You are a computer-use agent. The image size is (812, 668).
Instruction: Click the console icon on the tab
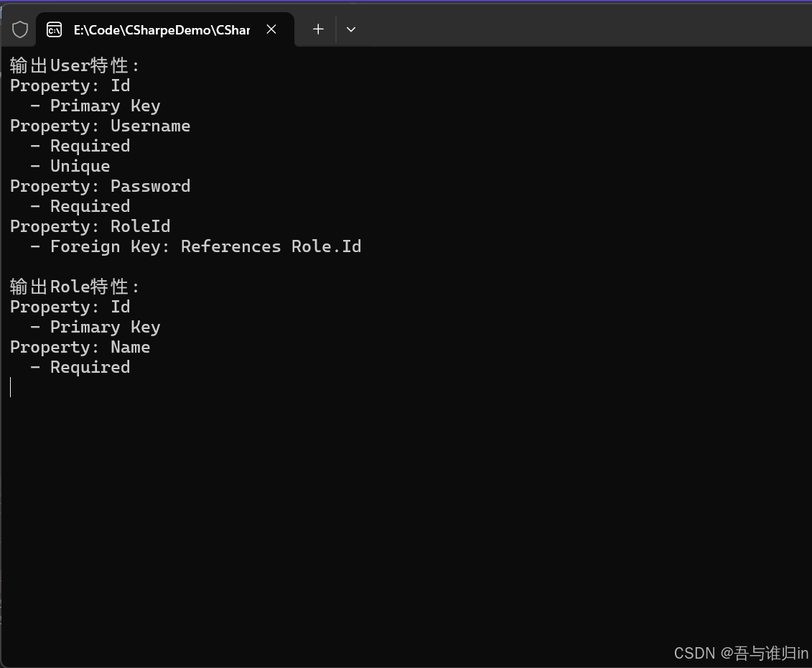coord(54,30)
